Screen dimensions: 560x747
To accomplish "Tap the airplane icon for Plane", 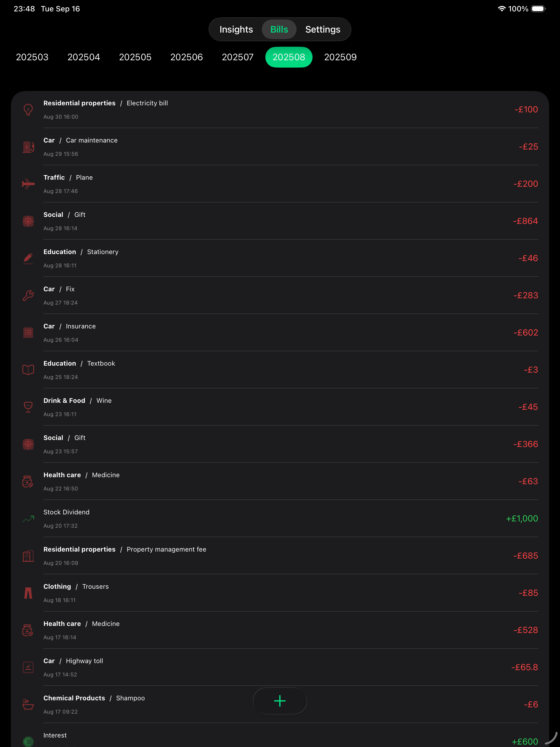I will click(28, 184).
